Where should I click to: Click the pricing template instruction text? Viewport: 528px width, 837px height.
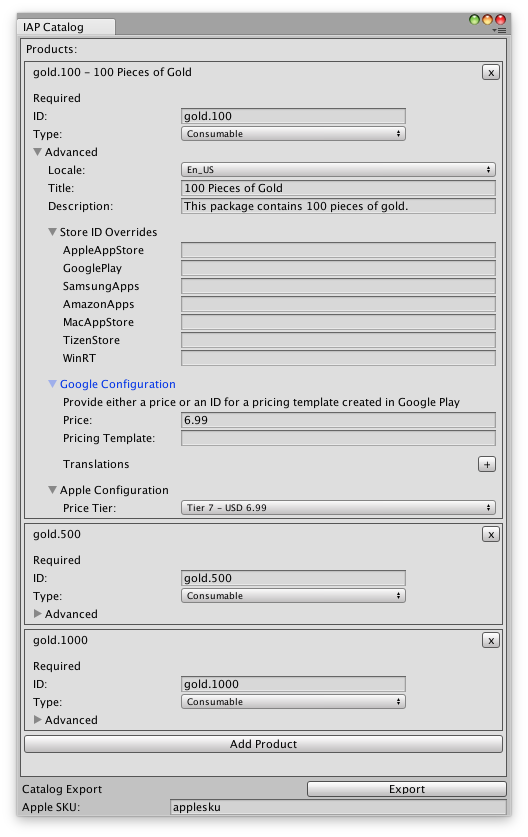click(x=261, y=402)
